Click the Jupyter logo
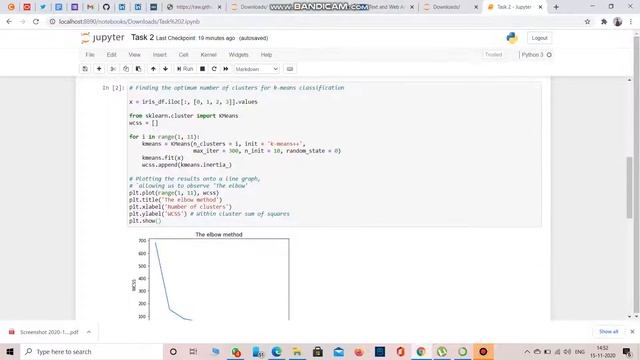The width and height of the screenshot is (640, 360). (x=103, y=38)
